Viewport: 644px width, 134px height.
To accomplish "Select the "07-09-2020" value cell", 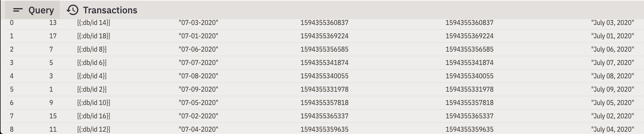I will click(198, 89).
